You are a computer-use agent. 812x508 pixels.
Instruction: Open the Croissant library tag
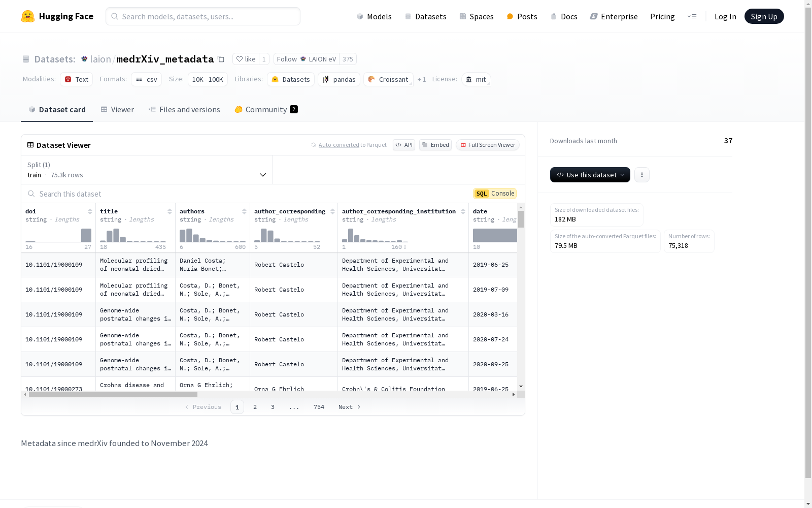pyautogui.click(x=388, y=79)
